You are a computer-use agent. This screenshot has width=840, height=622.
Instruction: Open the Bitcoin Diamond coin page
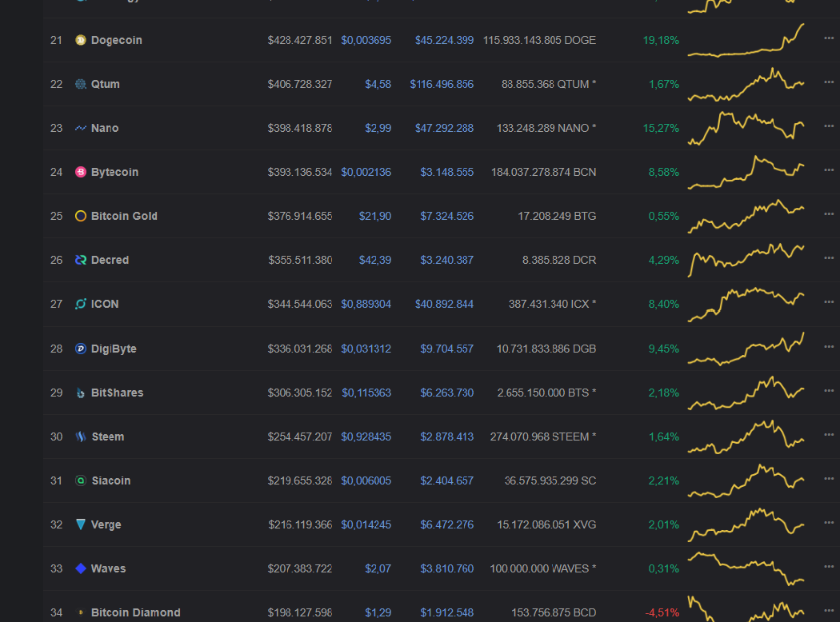point(135,612)
